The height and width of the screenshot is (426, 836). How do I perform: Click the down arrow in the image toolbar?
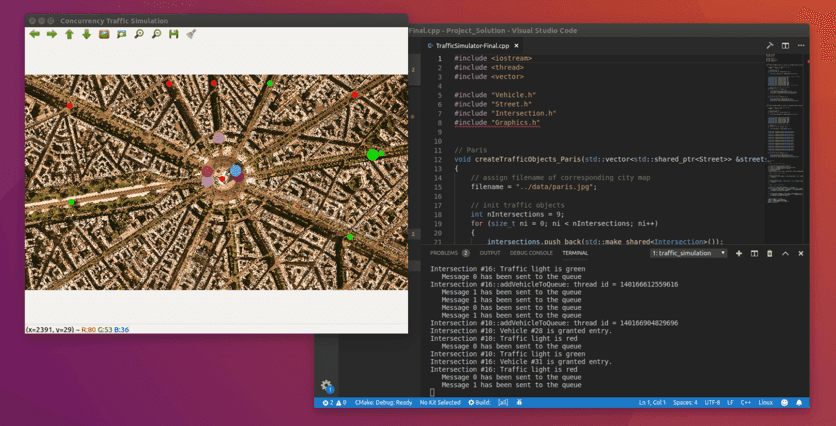[x=86, y=34]
